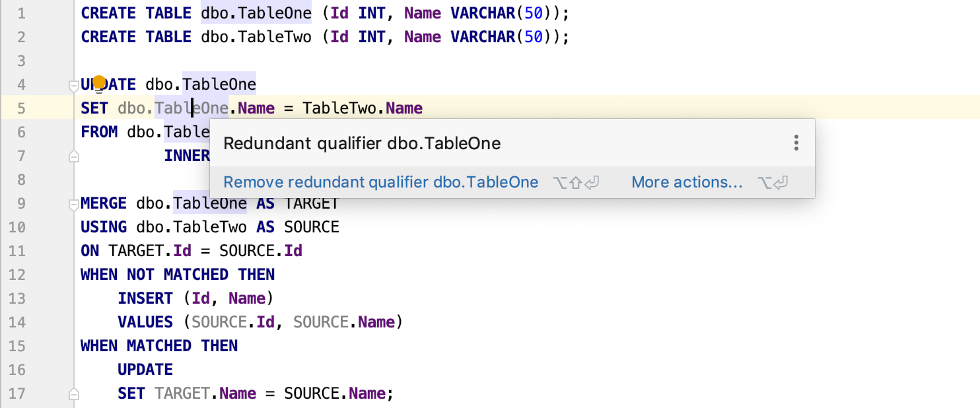Click 'TableTwo' on line 5

tap(339, 108)
